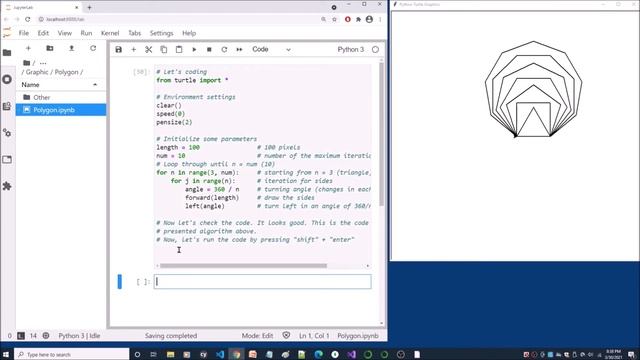640x360 pixels.
Task: Open the Settings menu
Action: 161,33
